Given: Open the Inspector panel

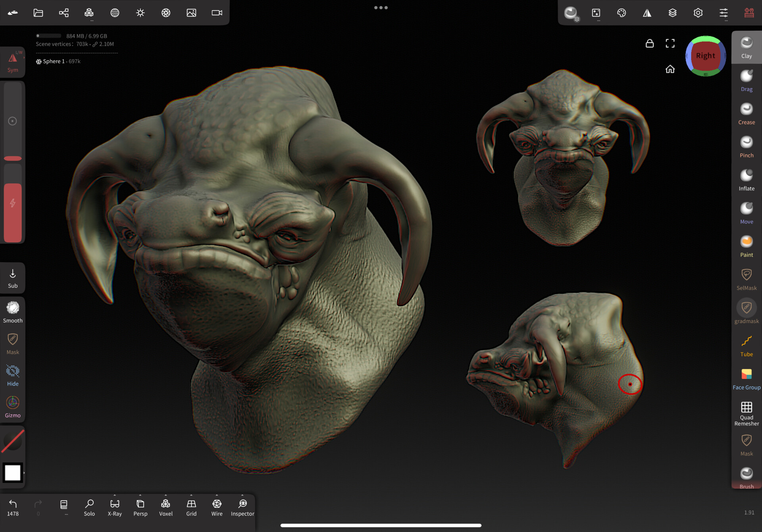Looking at the screenshot, I should tap(242, 507).
